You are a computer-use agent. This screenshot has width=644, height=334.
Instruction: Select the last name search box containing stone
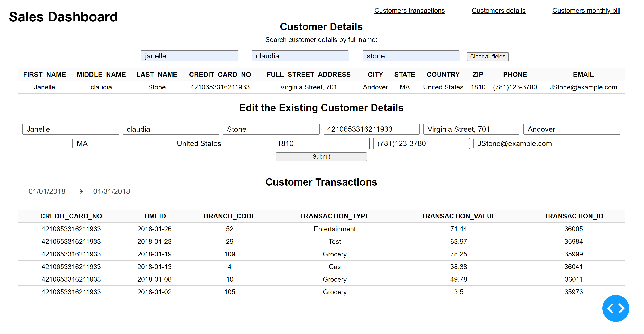coord(411,56)
